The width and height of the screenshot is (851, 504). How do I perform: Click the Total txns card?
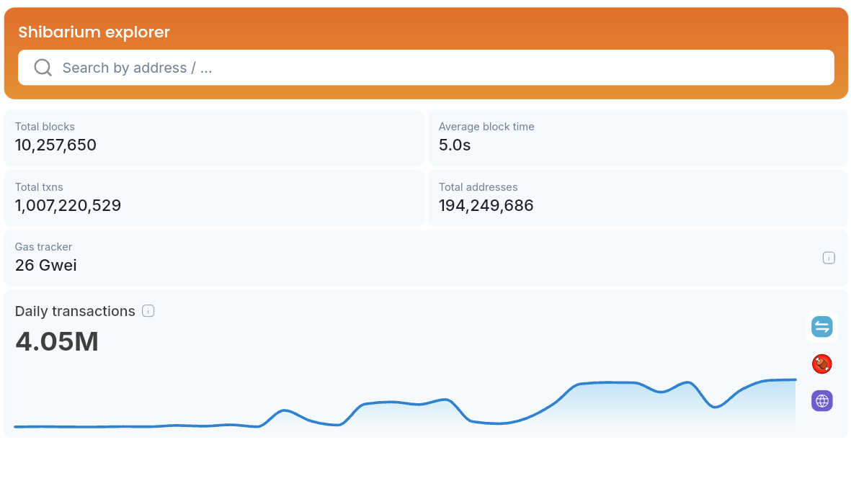(213, 197)
